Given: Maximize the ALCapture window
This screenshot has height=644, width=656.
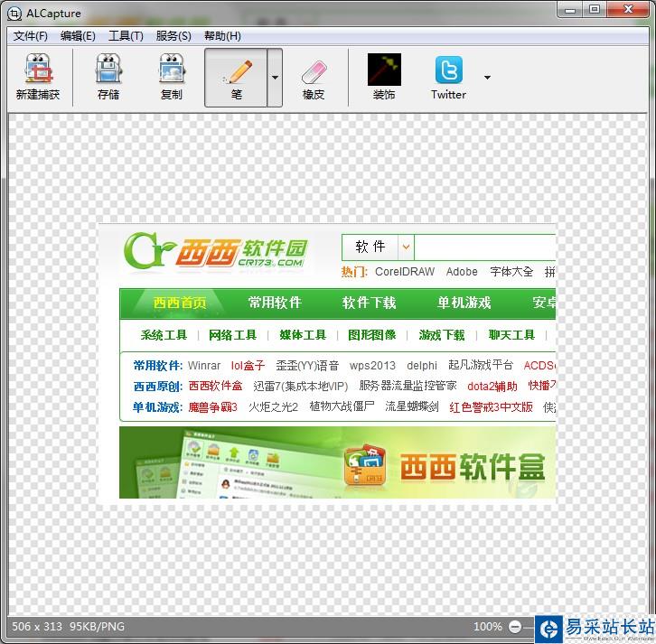Looking at the screenshot, I should (x=595, y=9).
